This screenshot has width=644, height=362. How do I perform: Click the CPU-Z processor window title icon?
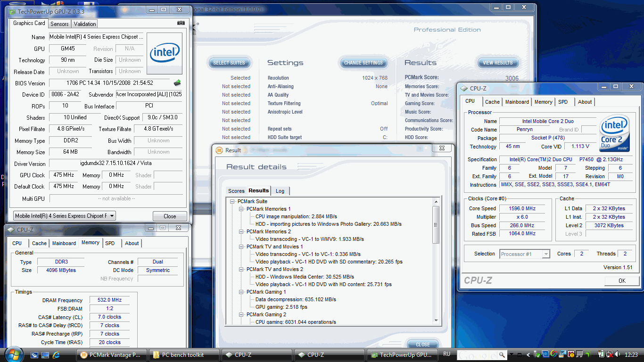point(464,88)
